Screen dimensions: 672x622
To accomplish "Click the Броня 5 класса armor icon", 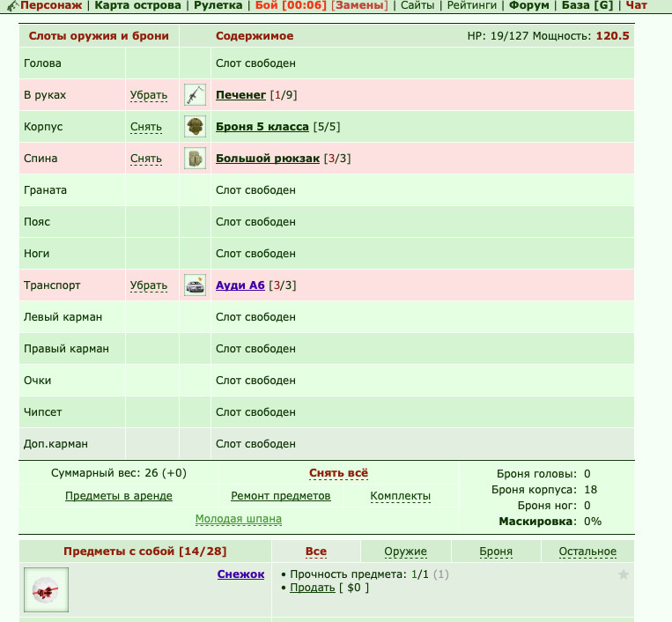I will [195, 127].
